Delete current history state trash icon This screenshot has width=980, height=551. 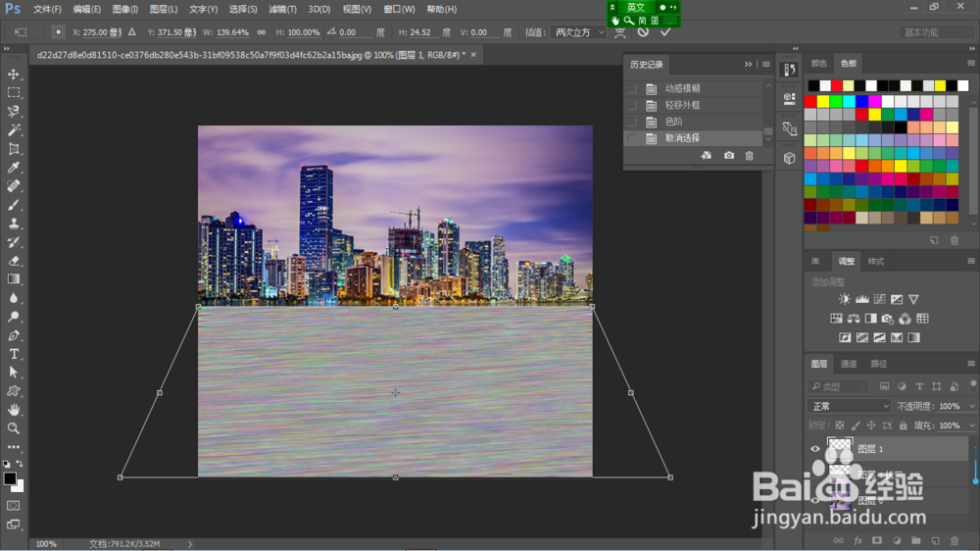(x=750, y=156)
